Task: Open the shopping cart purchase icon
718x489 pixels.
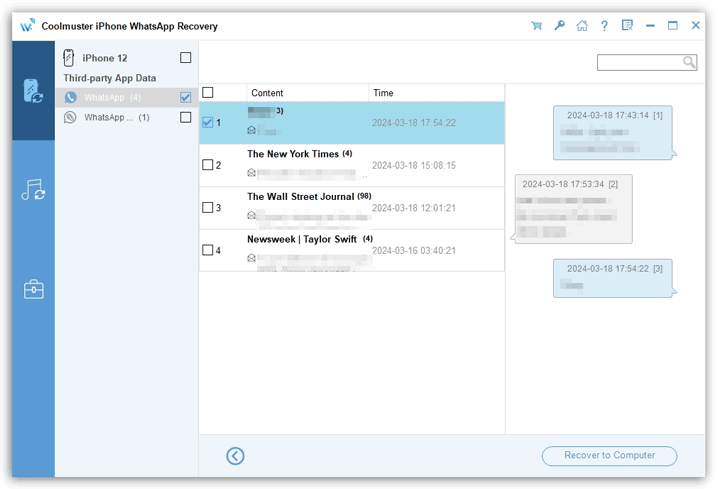Action: tap(536, 26)
